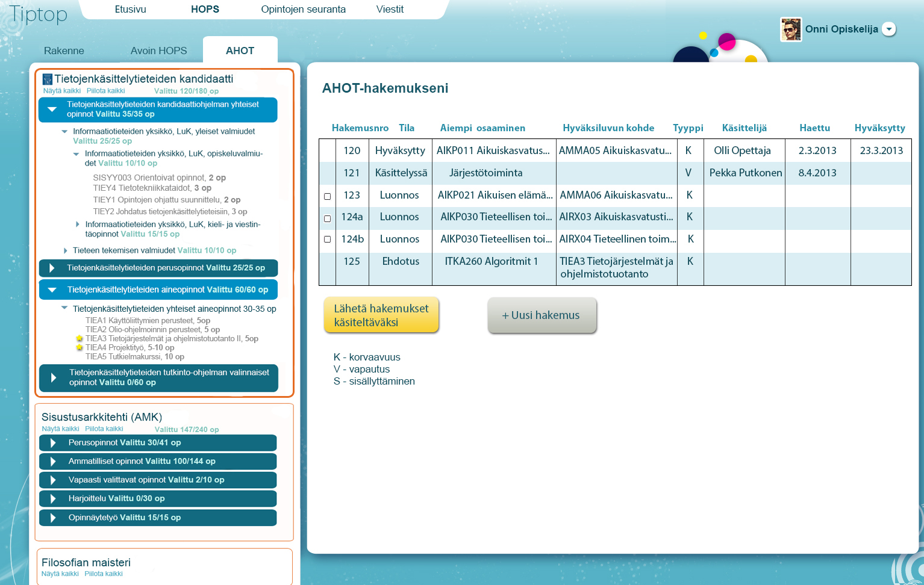Viewport: 924px width, 585px height.
Task: Click the star icon next to TIEA4 Projektityö
Action: (x=79, y=348)
